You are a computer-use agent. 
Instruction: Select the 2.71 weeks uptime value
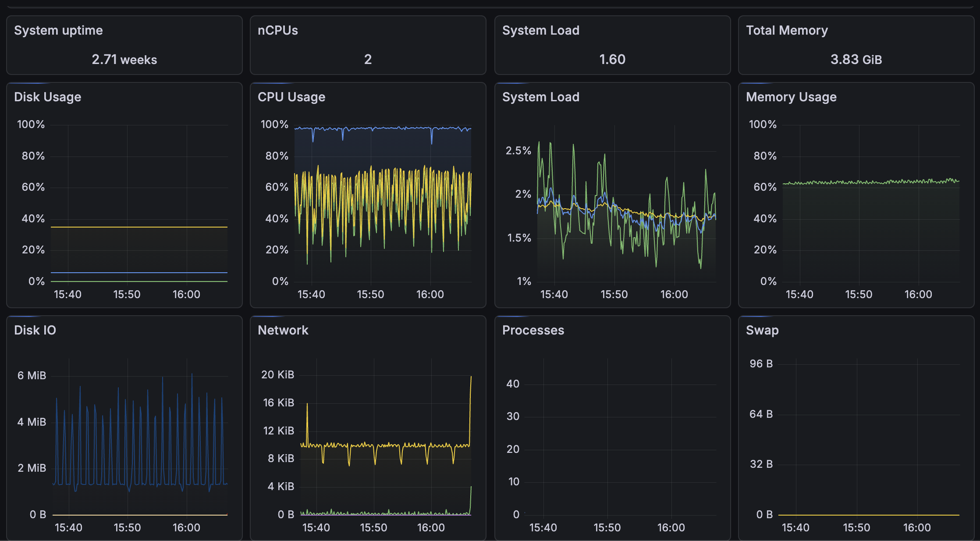tap(124, 60)
